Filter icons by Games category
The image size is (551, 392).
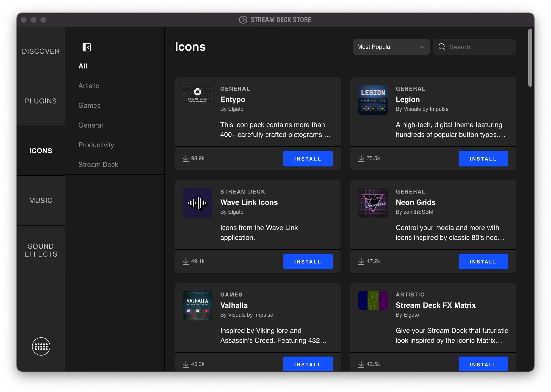tap(89, 105)
